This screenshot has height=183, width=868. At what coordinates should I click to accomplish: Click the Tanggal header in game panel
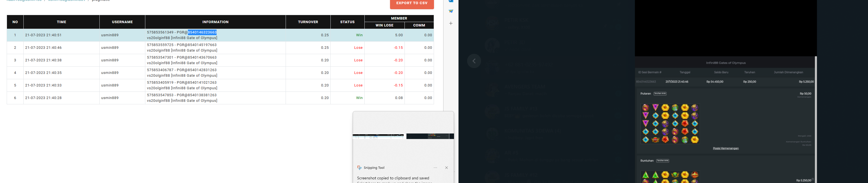685,72
